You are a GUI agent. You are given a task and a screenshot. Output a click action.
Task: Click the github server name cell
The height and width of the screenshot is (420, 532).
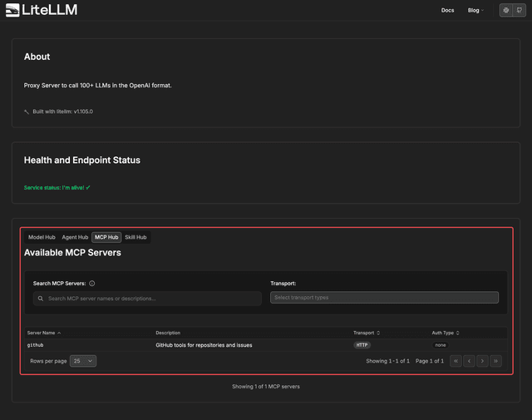(x=35, y=345)
